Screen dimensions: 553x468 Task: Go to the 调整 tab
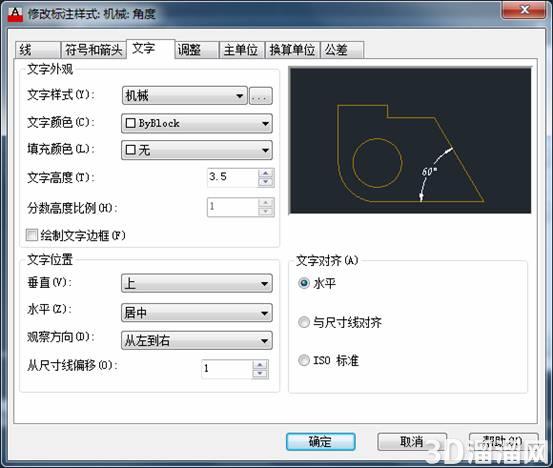pyautogui.click(x=197, y=50)
